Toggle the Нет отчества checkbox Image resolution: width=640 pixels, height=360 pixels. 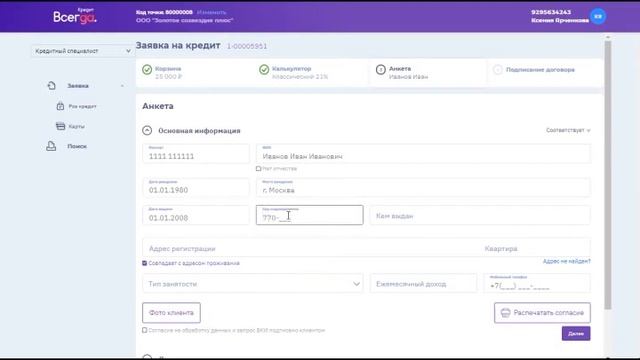[258, 169]
